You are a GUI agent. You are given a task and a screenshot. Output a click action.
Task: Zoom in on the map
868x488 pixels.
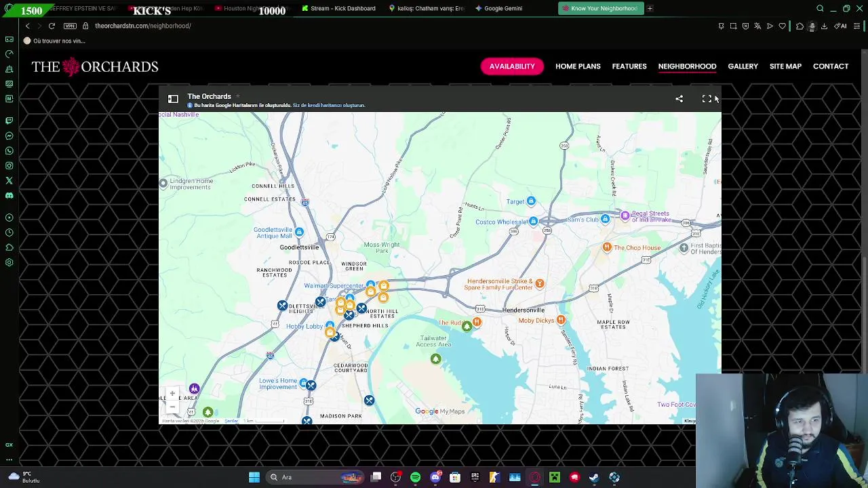pyautogui.click(x=172, y=394)
